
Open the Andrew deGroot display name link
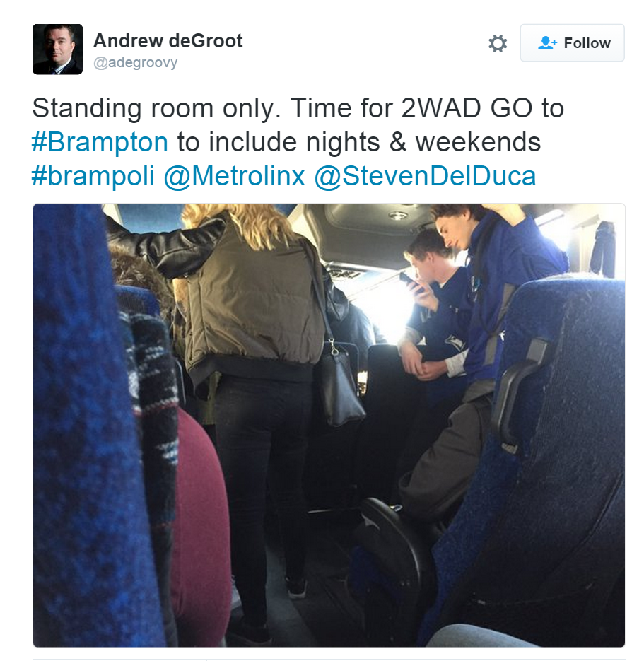tap(168, 41)
